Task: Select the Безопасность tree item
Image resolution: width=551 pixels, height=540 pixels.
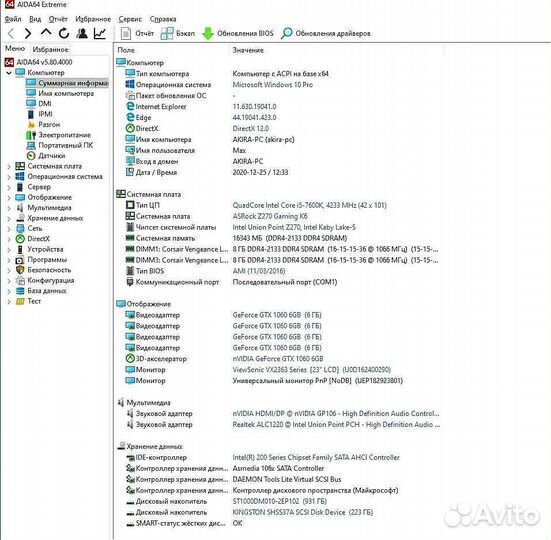Action: [44, 270]
